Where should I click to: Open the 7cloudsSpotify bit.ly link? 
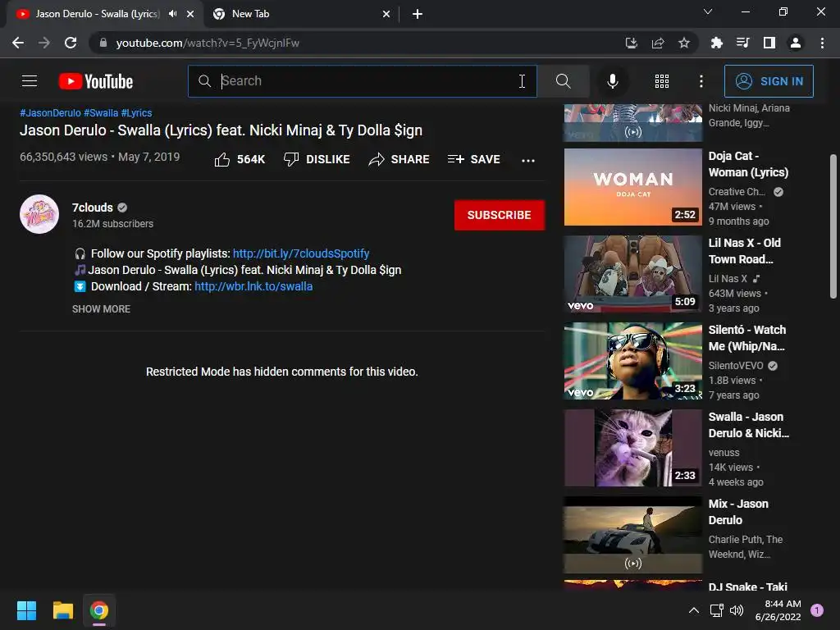click(300, 253)
